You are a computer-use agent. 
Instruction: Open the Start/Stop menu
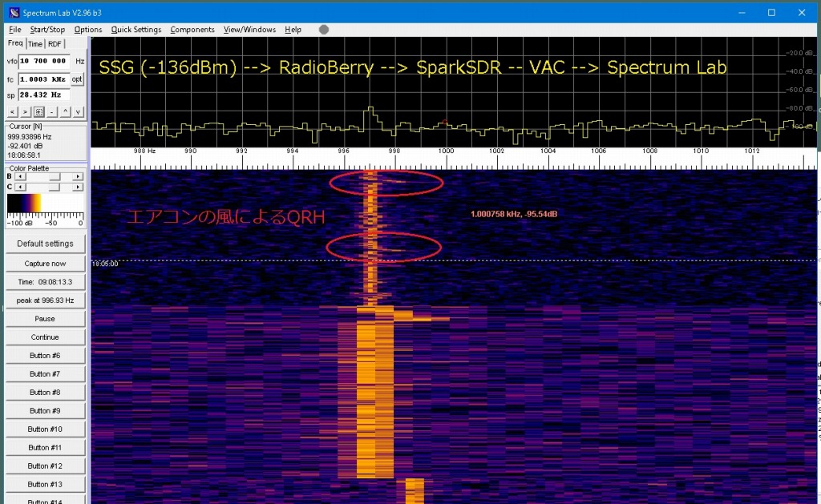coord(47,30)
